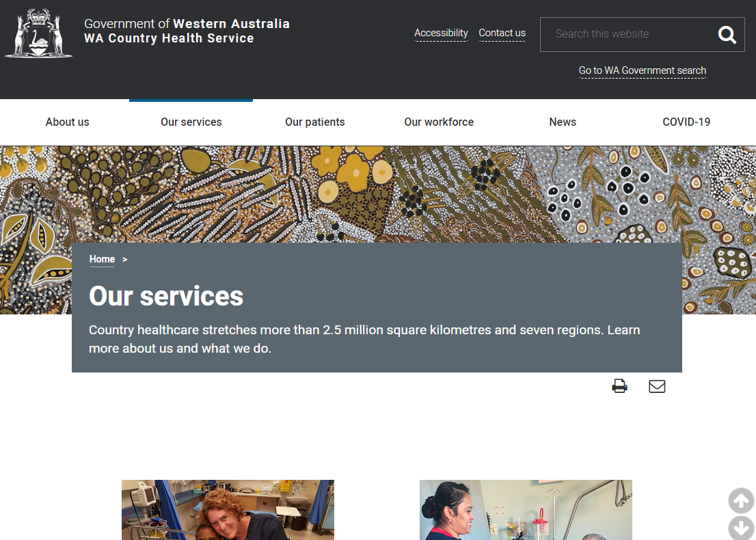Go to Our workforce section
The image size is (756, 540).
point(438,122)
